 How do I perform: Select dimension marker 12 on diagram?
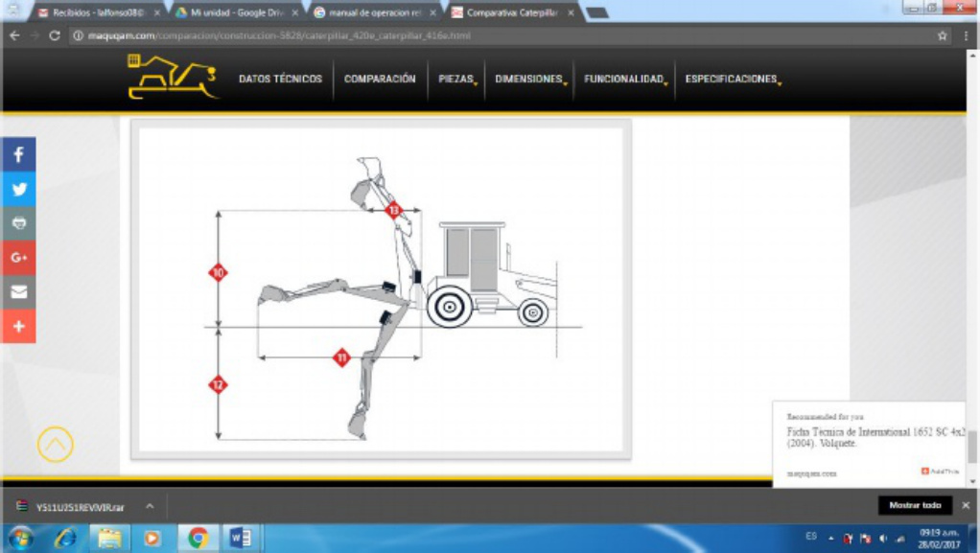218,385
